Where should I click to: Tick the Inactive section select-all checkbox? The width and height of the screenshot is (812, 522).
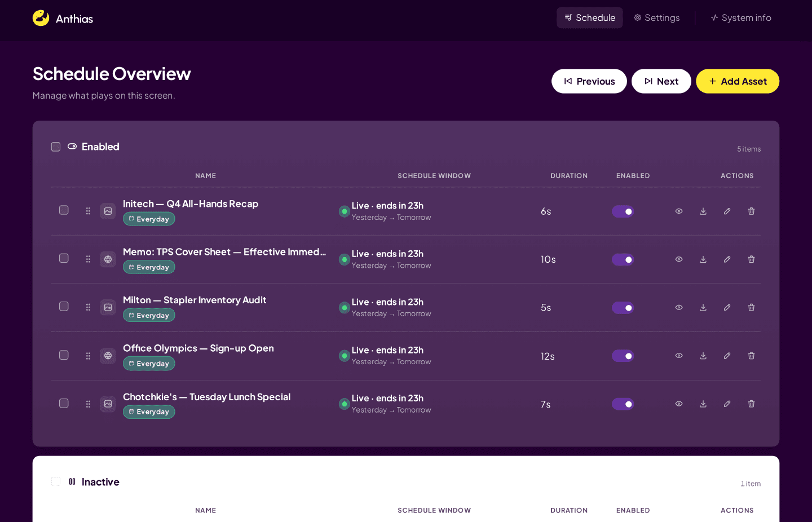click(x=56, y=481)
